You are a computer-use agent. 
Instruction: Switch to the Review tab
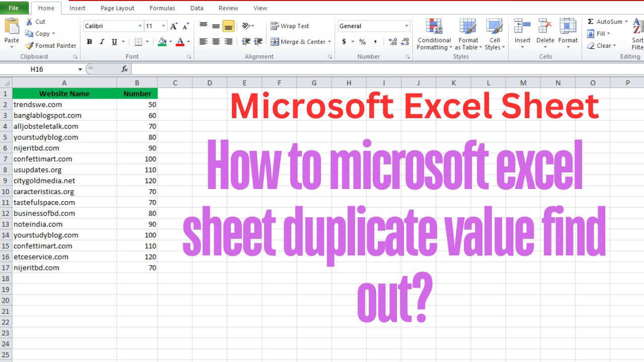228,8
